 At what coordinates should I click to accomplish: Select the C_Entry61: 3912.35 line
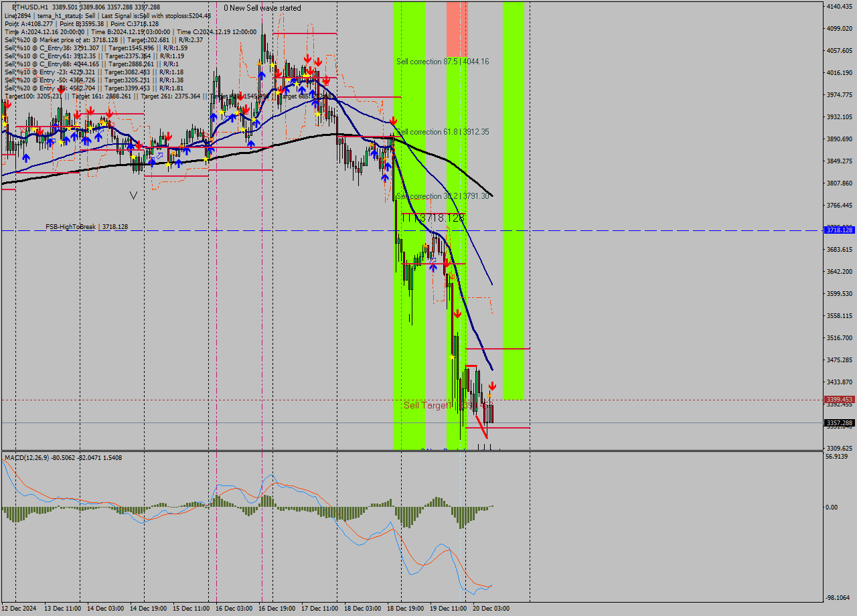coord(94,56)
